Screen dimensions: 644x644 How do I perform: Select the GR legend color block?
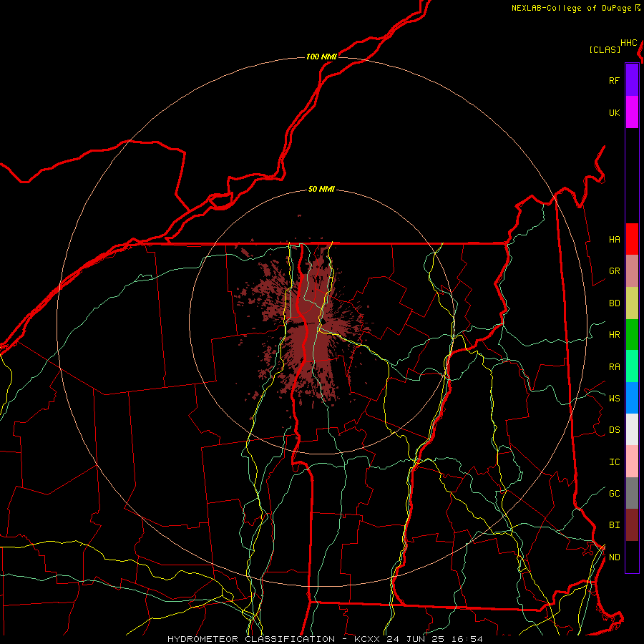point(632,271)
